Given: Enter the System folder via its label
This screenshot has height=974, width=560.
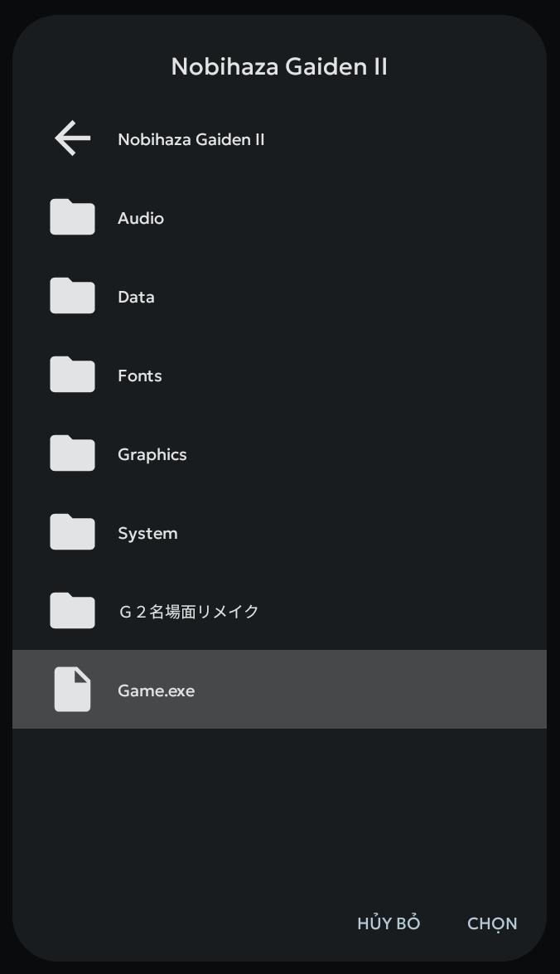Looking at the screenshot, I should pos(147,533).
